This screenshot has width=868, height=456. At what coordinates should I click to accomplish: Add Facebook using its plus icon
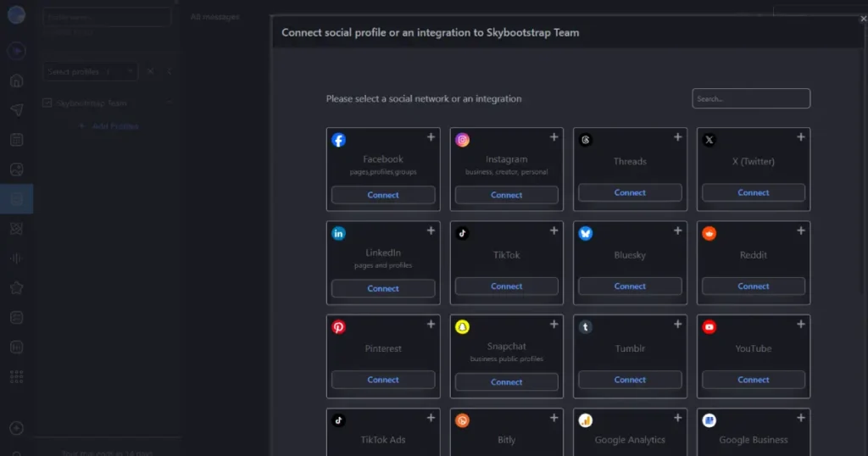[x=431, y=137]
